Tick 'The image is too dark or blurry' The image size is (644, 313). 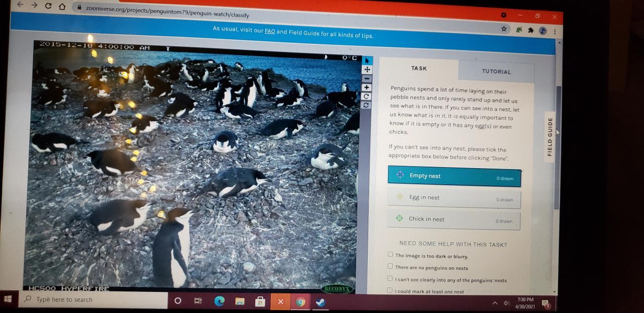click(390, 255)
